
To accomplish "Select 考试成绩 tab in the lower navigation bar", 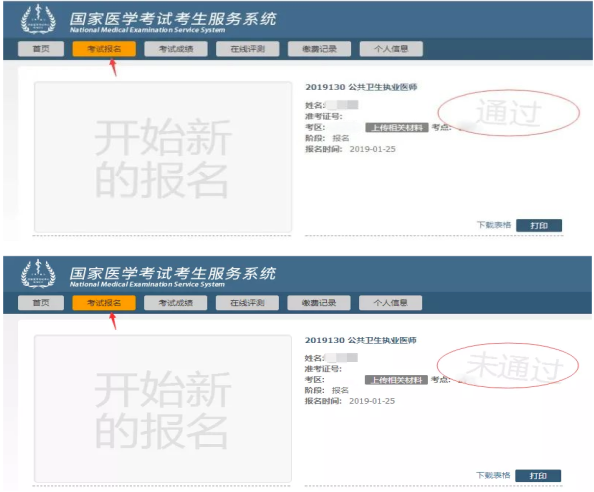I will click(175, 303).
